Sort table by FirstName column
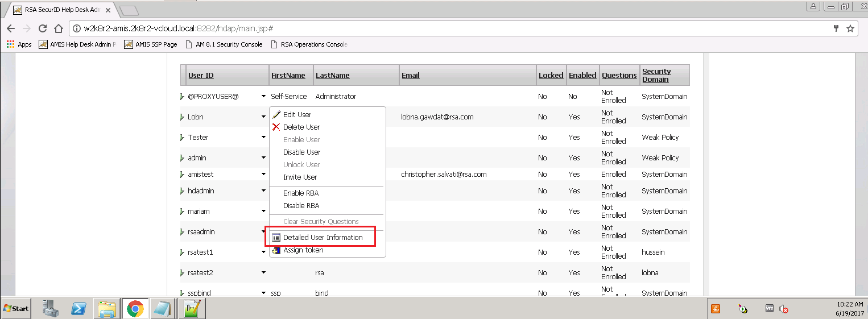This screenshot has width=868, height=319. click(288, 75)
